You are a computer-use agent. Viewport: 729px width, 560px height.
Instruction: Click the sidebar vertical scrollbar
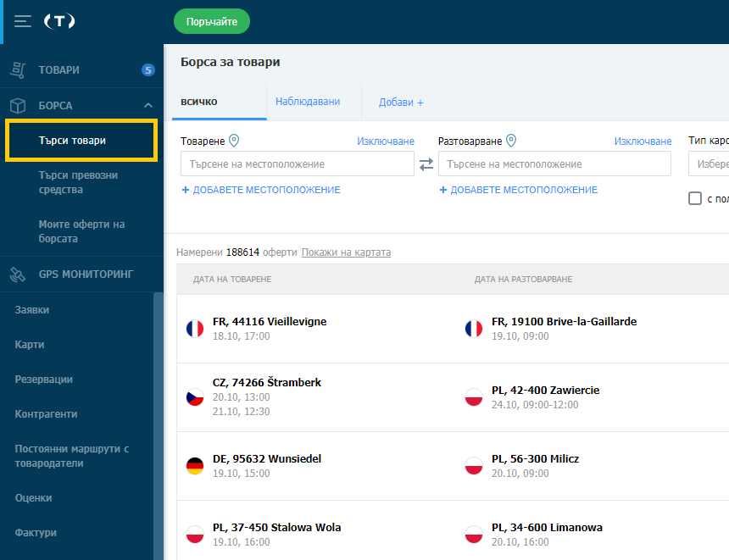point(159,425)
